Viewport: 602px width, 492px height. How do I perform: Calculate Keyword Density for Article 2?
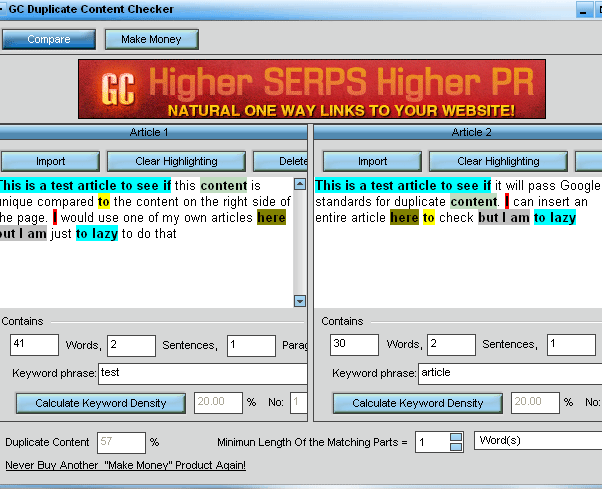[x=418, y=403]
